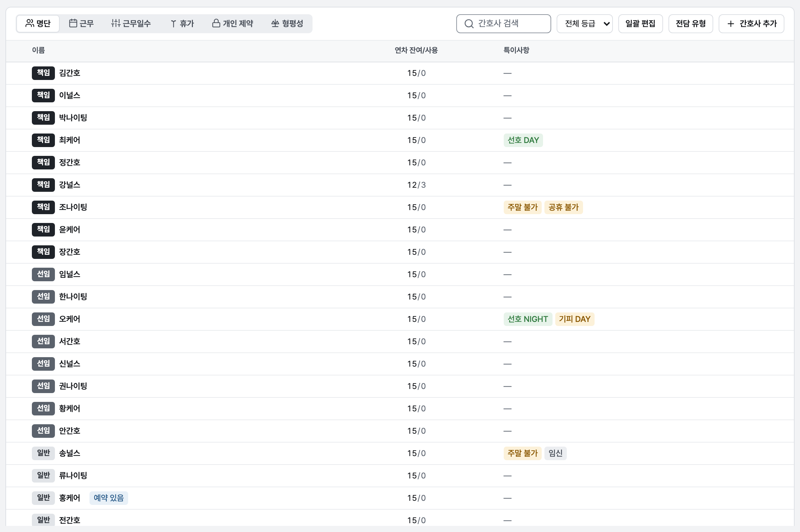Click the palm tree icon on 휴가 tab
Viewport: 800px width, 532px height.
[x=173, y=23]
